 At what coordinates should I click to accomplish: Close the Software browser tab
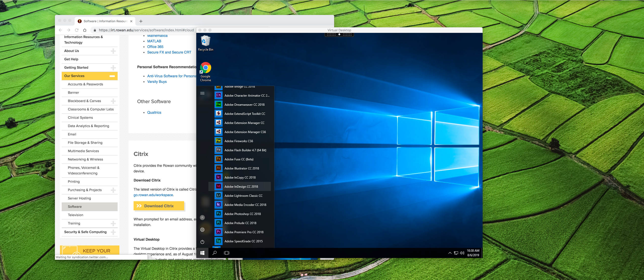click(131, 21)
